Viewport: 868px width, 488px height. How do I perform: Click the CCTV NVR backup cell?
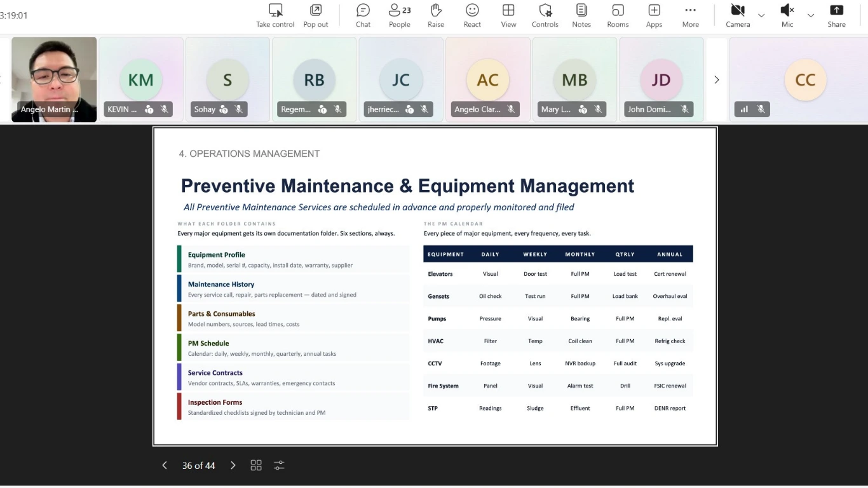pos(580,363)
